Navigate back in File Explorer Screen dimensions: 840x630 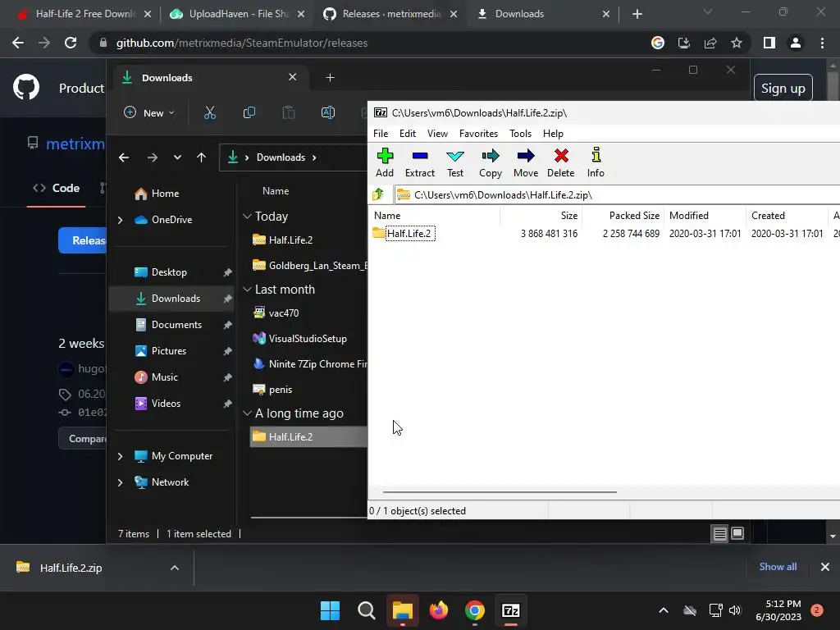[x=124, y=157]
